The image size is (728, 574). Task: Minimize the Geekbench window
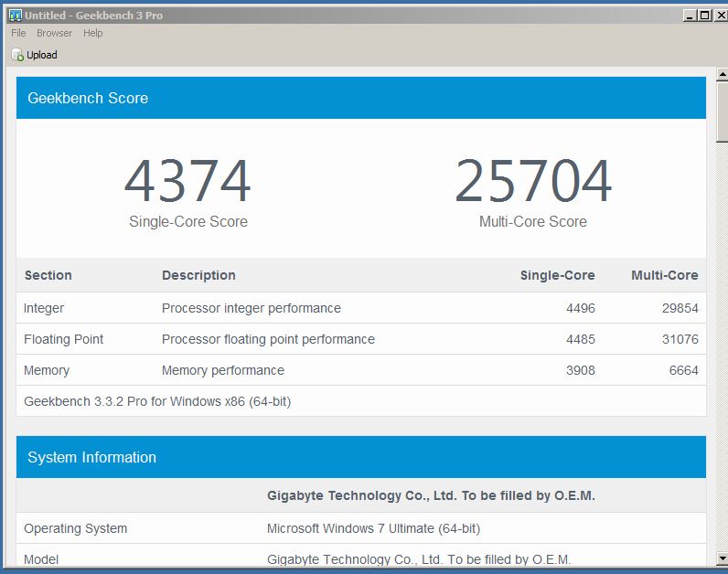point(690,16)
